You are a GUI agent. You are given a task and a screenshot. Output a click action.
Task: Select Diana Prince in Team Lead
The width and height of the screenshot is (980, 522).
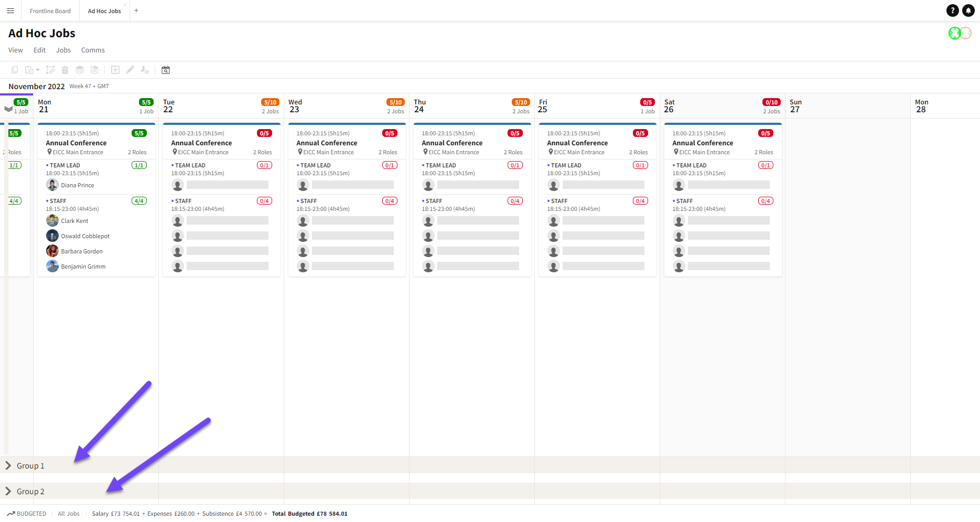pos(77,185)
